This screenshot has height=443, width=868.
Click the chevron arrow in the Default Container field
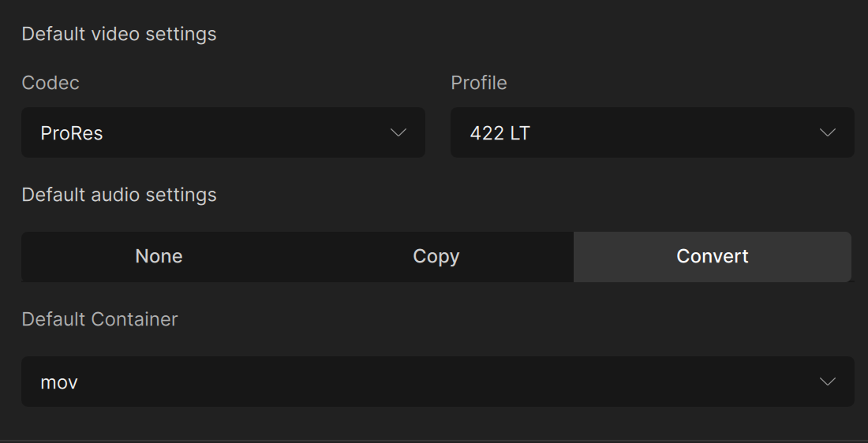click(x=827, y=382)
